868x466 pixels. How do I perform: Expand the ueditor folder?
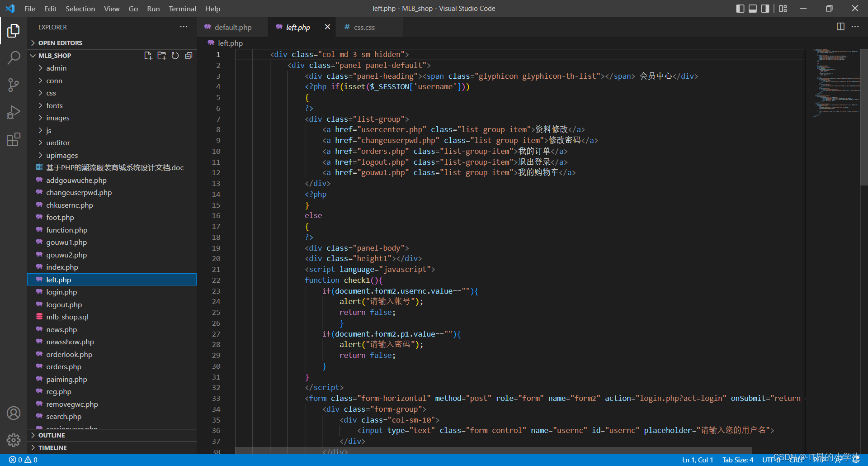pos(112,143)
